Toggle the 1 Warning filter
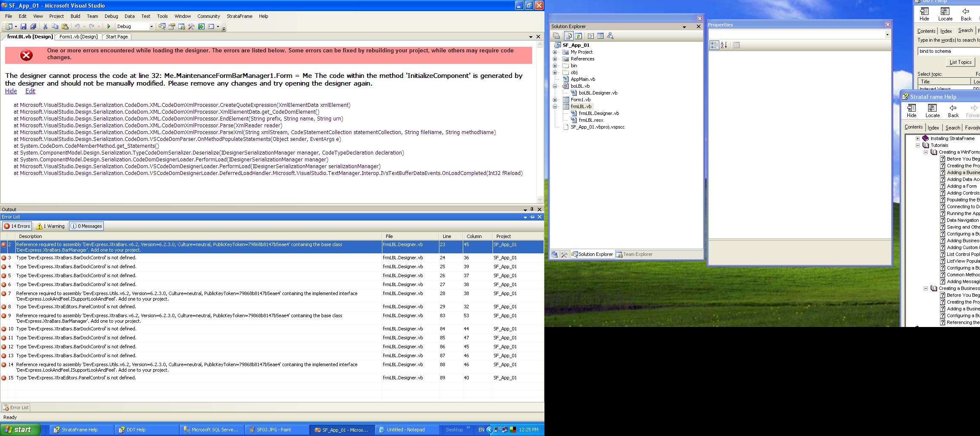The height and width of the screenshot is (436, 980). [x=51, y=226]
